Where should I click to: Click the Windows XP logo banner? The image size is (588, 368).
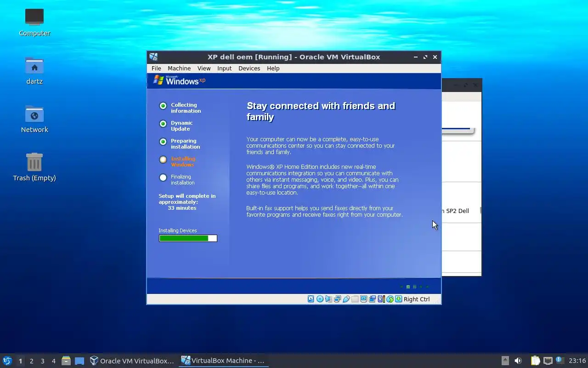pyautogui.click(x=179, y=80)
